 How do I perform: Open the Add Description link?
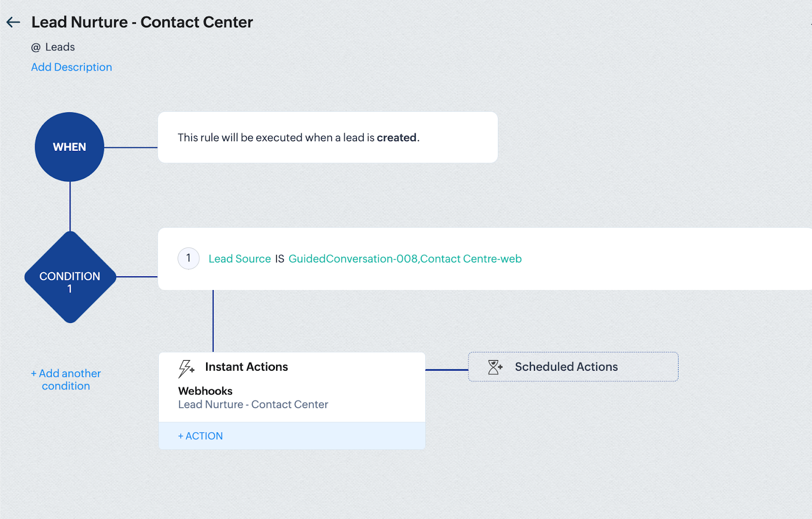pyautogui.click(x=72, y=67)
